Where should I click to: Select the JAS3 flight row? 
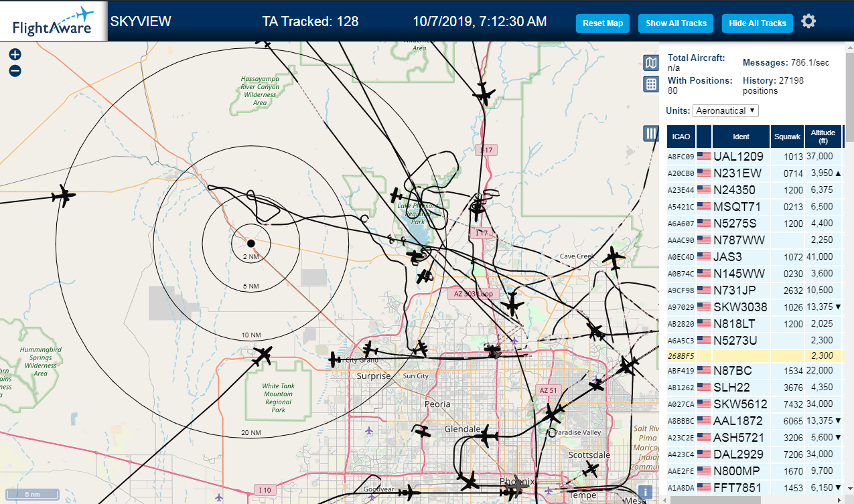point(756,257)
